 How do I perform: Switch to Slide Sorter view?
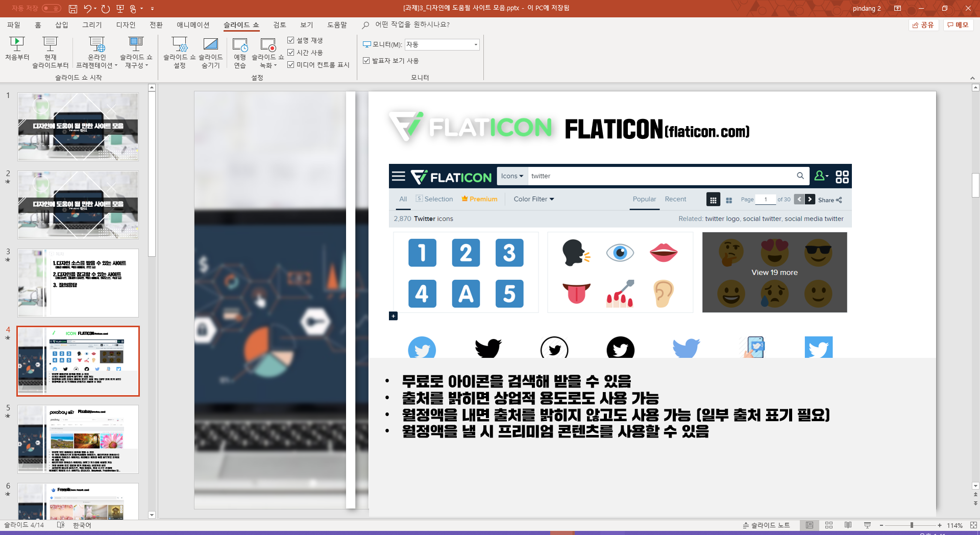point(829,525)
